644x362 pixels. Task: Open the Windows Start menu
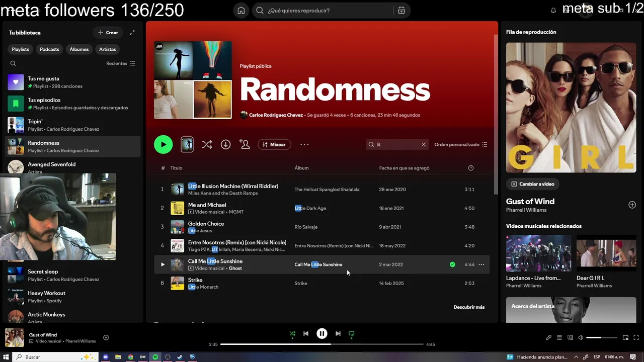tap(6, 357)
